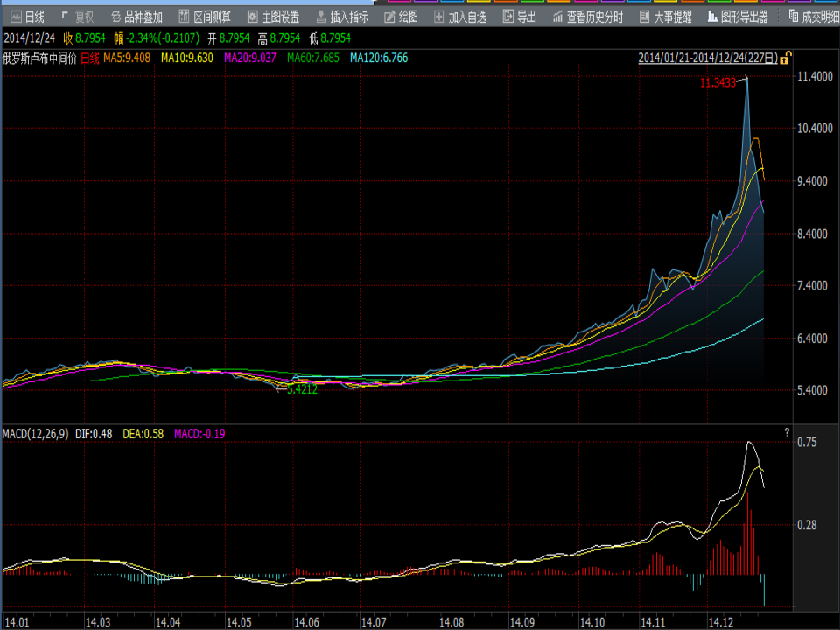
Task: Click the 14.01 month on the time axis
Action: (16, 622)
